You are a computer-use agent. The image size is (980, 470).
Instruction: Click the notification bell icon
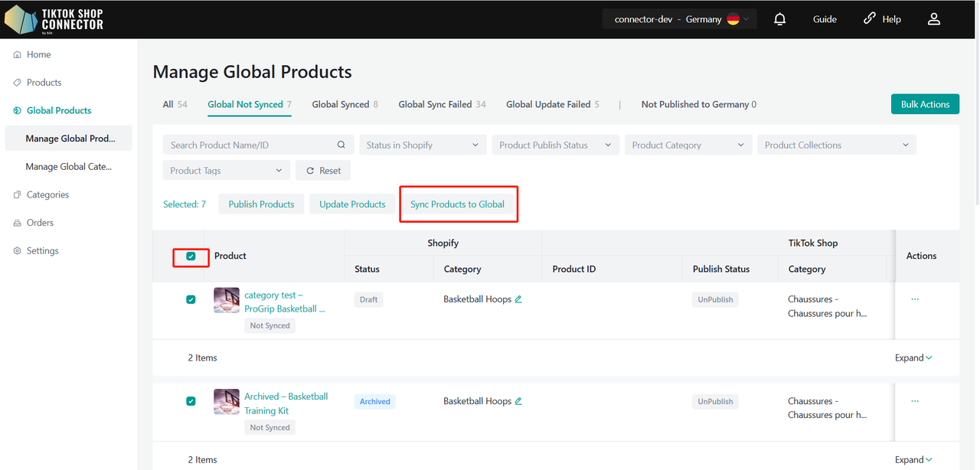coord(779,19)
